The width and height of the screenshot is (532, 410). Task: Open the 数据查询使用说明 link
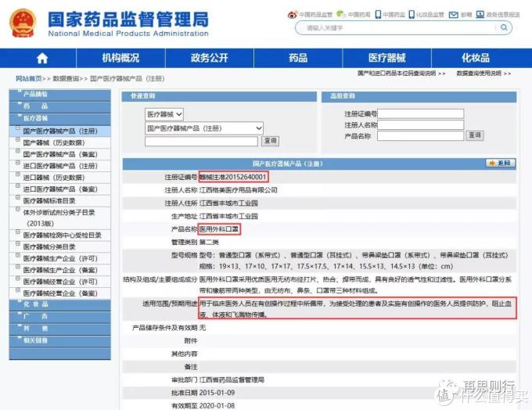[479, 74]
